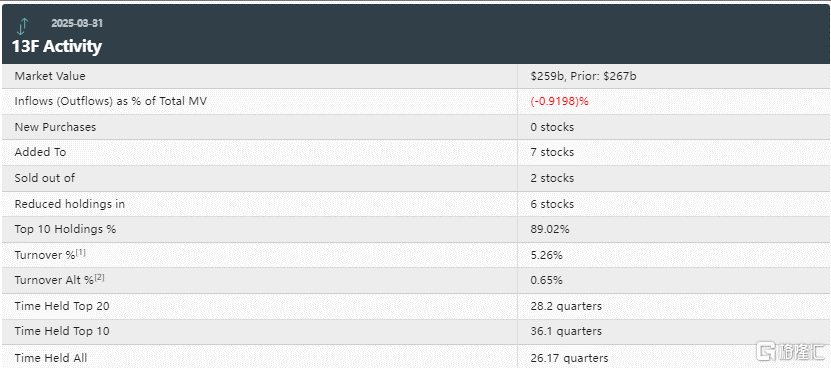Select the New Purchases row
The height and width of the screenshot is (368, 831).
[x=416, y=127]
